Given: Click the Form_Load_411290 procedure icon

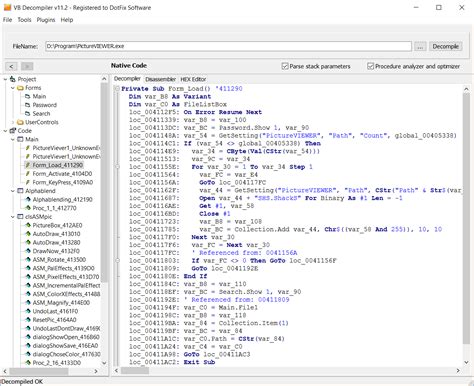Looking at the screenshot, I should 28,165.
